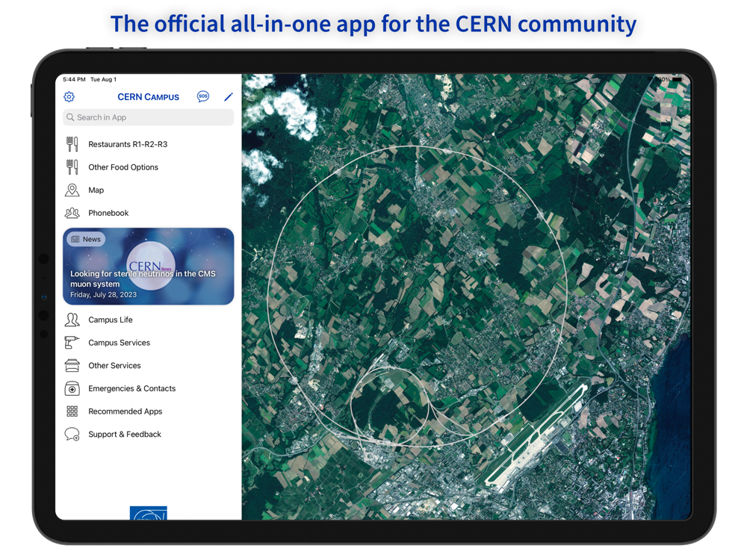Click the CERN logo at sidebar bottom
747x560 pixels.
point(148,513)
